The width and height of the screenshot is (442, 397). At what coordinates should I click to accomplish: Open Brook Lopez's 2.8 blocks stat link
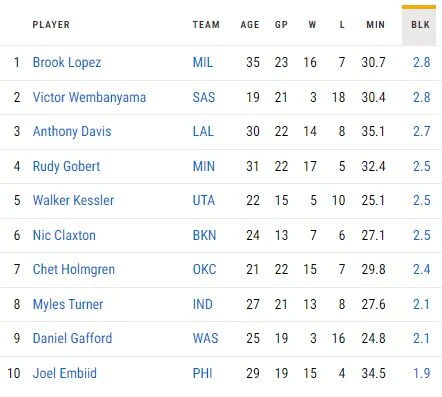tap(422, 63)
